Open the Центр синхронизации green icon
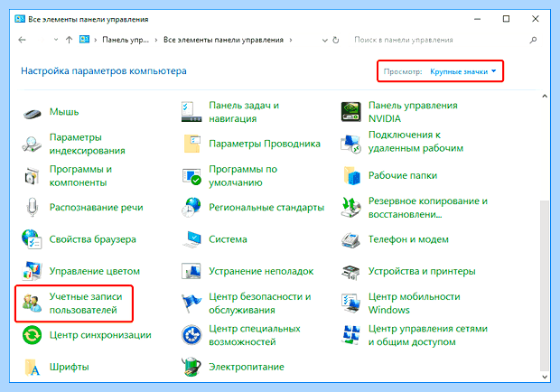The image size is (560, 392). tap(33, 335)
